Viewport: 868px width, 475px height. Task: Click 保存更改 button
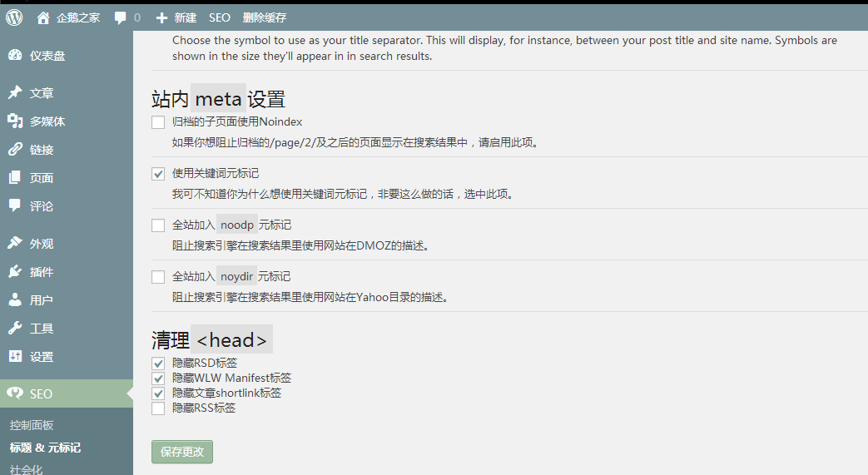182,452
